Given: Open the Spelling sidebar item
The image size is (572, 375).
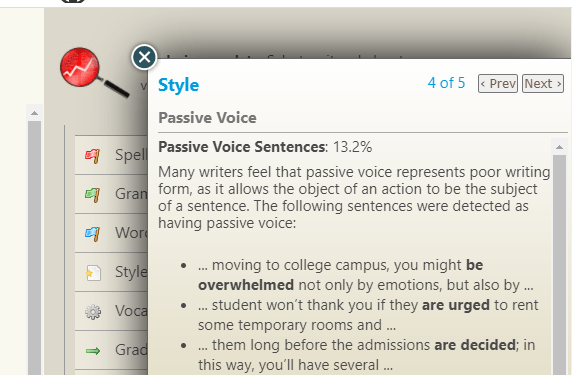Looking at the screenshot, I should tap(112, 155).
